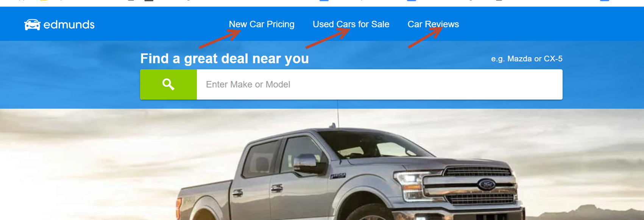
Task: Click the 'e.g. Mazda or CX-5' hint text
Action: [x=527, y=59]
